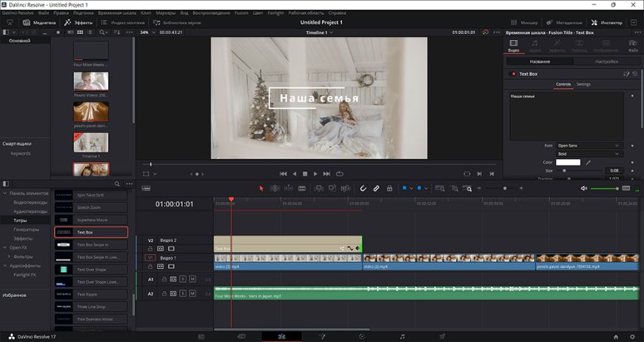Open the font style dropdown set to Bold
This screenshot has width=644, height=342.
[589, 154]
